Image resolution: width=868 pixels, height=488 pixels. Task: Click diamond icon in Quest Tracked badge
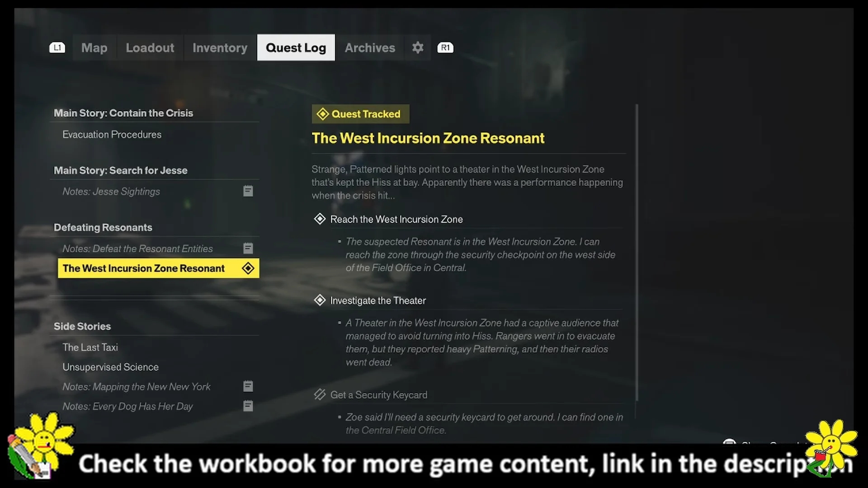click(322, 114)
